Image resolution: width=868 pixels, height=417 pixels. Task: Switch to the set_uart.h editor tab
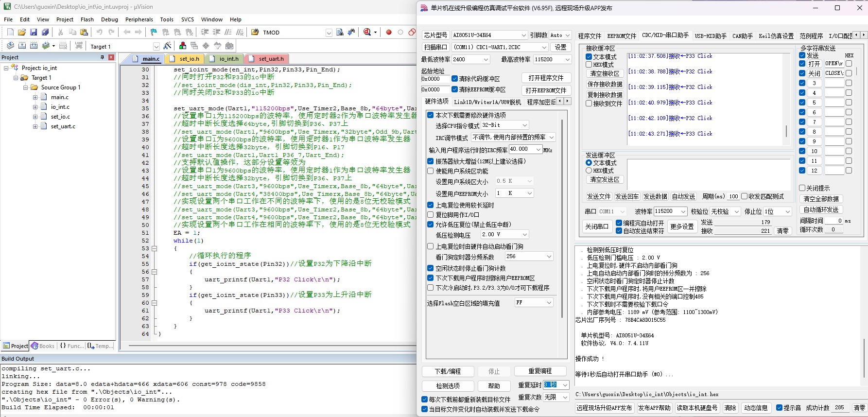pyautogui.click(x=266, y=59)
